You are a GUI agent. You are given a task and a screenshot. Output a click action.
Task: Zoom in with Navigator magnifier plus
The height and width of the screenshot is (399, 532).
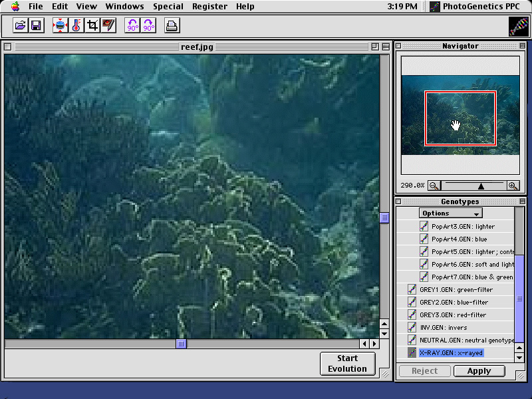[x=513, y=186]
